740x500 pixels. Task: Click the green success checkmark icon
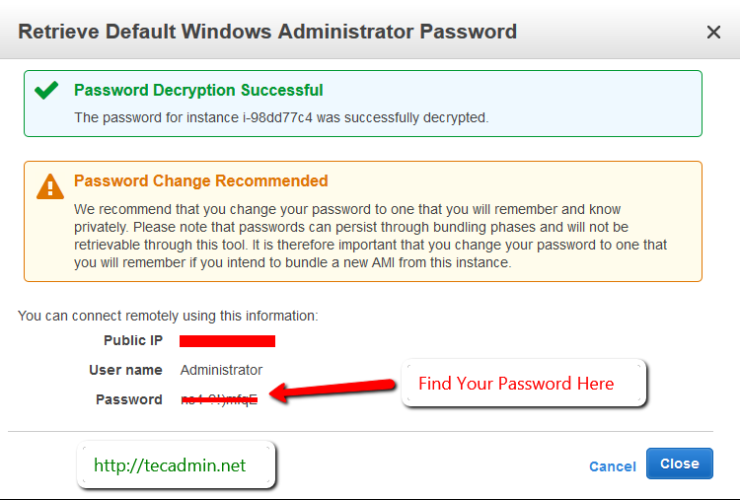[x=46, y=91]
